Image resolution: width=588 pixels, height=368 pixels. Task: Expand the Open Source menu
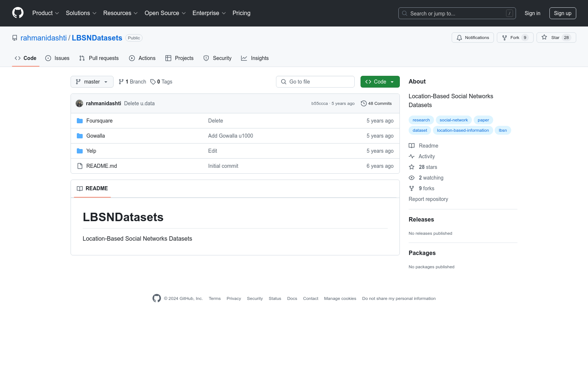coord(165,13)
